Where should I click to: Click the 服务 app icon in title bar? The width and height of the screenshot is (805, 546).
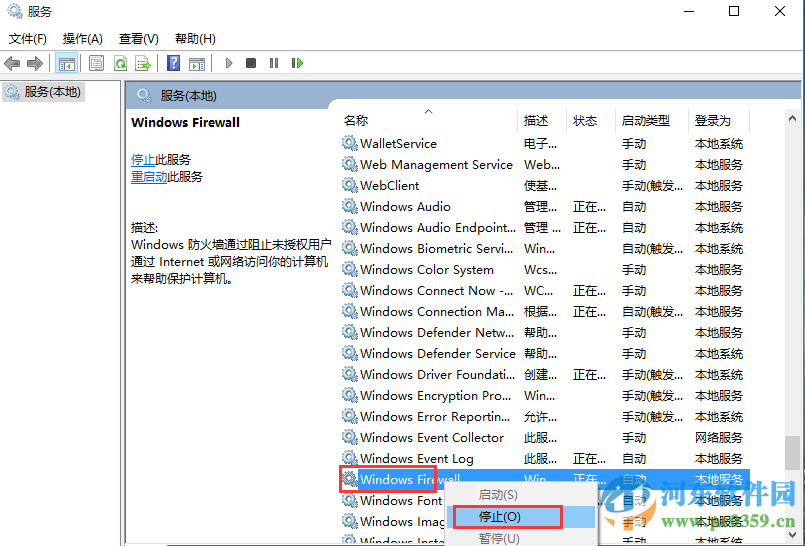coord(14,11)
